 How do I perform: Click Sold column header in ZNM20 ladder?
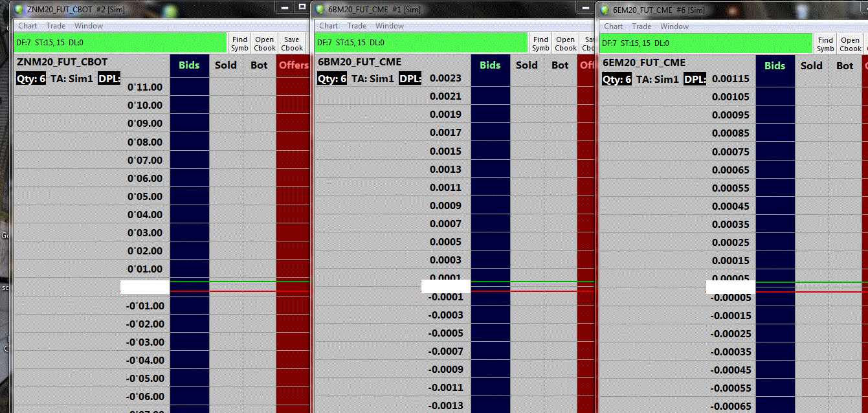(x=226, y=65)
